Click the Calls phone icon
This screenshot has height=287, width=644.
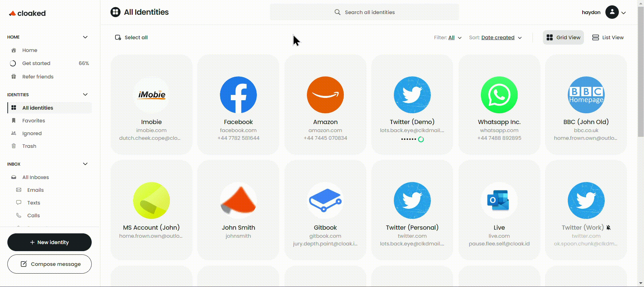(19, 216)
